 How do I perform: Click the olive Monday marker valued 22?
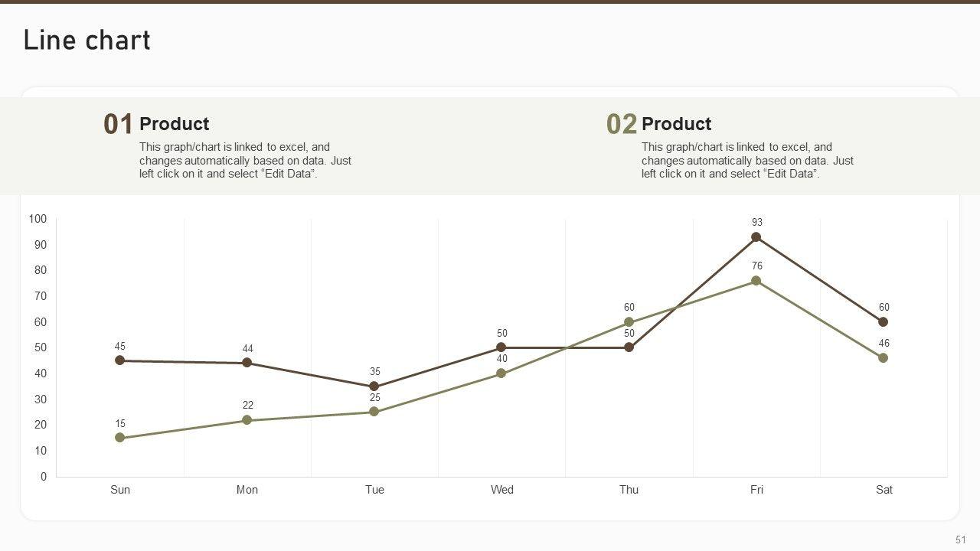point(247,420)
